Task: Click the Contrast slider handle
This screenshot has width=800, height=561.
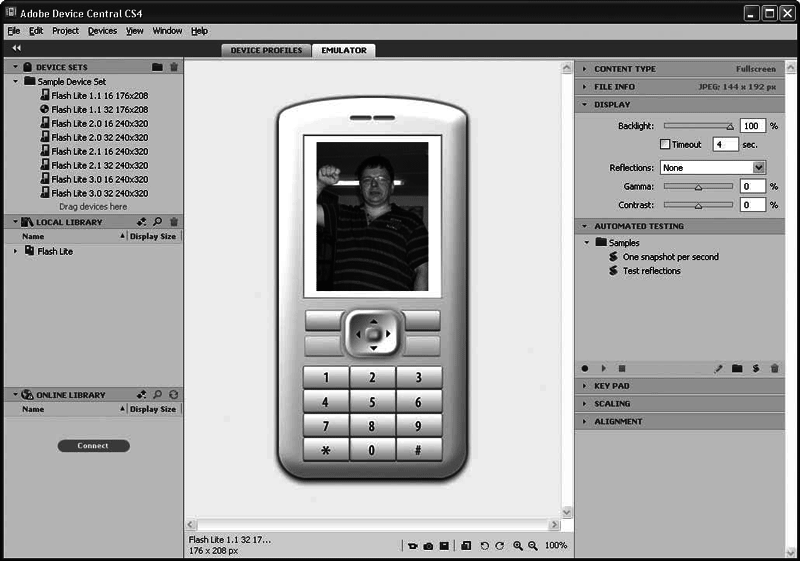Action: click(698, 206)
